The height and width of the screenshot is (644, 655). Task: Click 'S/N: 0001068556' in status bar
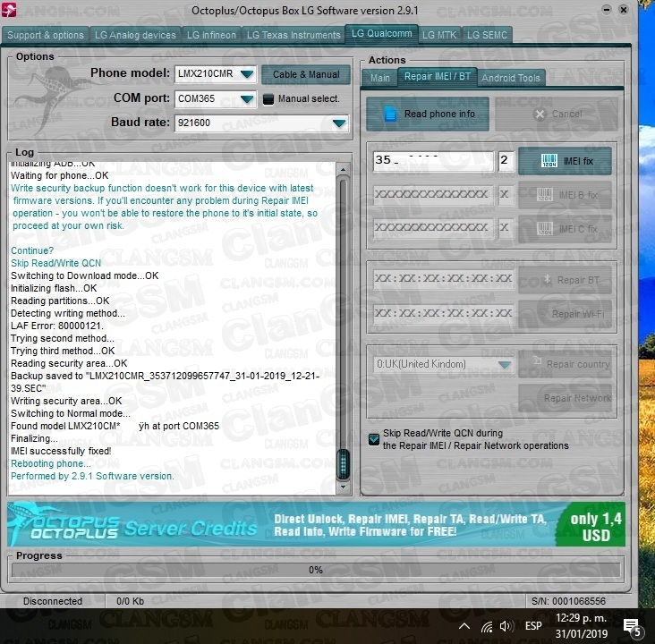click(x=568, y=601)
